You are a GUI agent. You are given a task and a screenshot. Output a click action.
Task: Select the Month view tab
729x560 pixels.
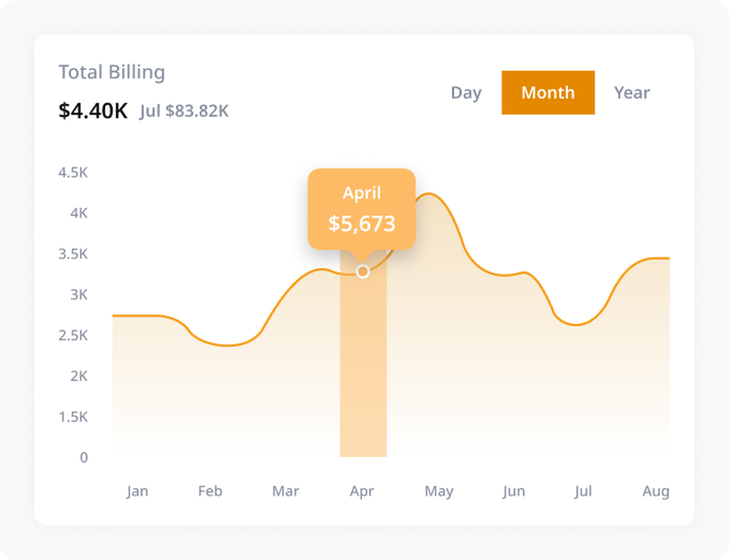[x=548, y=93]
